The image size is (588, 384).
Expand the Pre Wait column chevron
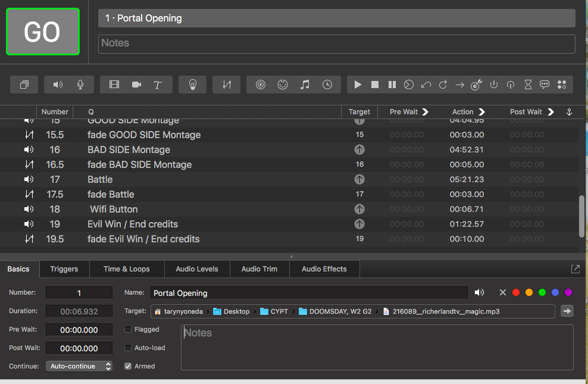(426, 112)
